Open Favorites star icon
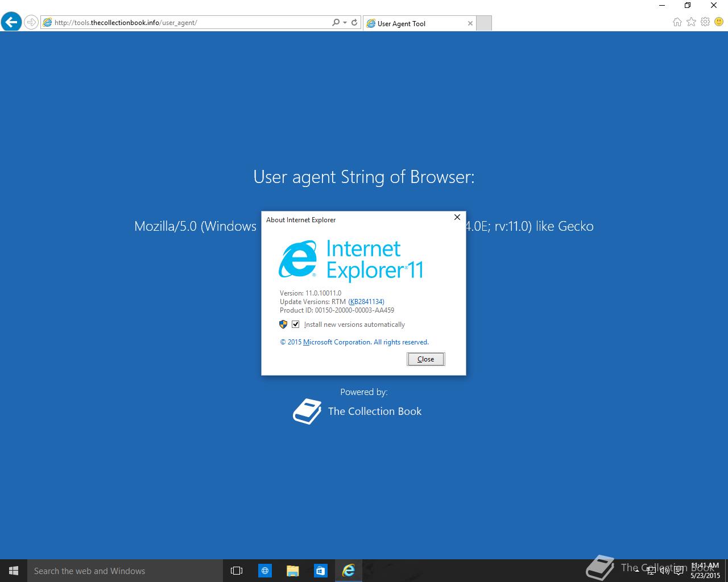This screenshot has height=582, width=728. pyautogui.click(x=691, y=22)
